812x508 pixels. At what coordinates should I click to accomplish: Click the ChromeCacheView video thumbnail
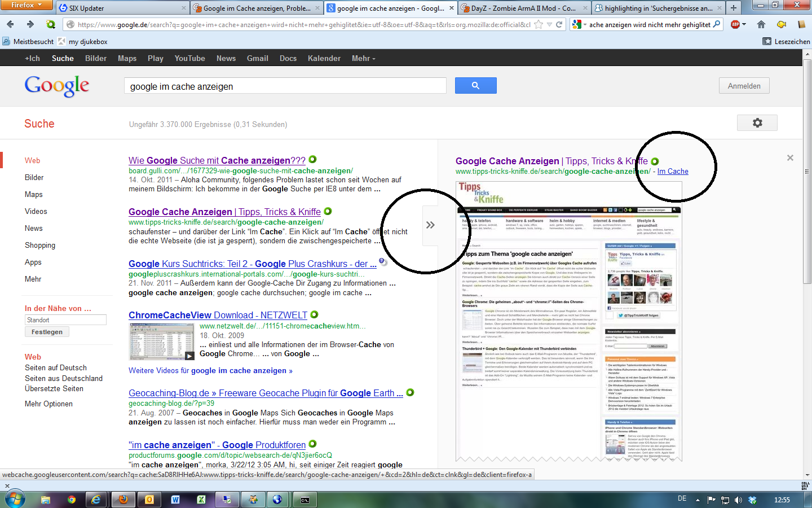162,341
